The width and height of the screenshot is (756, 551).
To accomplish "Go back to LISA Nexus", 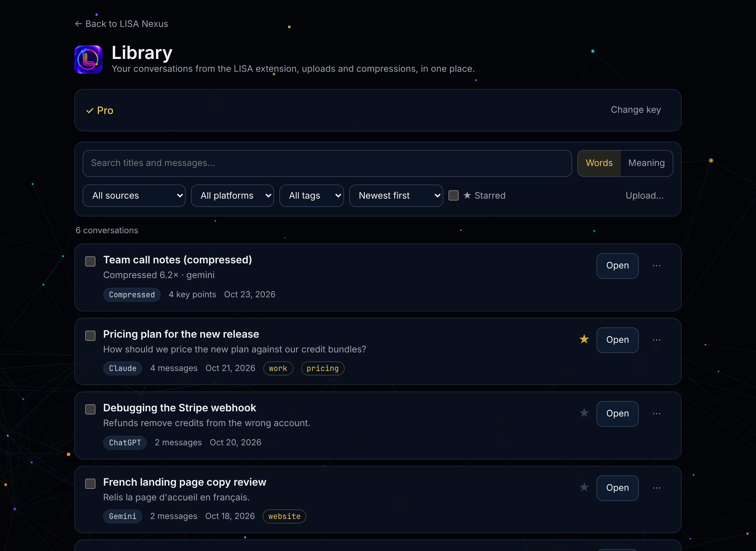I will tap(121, 24).
